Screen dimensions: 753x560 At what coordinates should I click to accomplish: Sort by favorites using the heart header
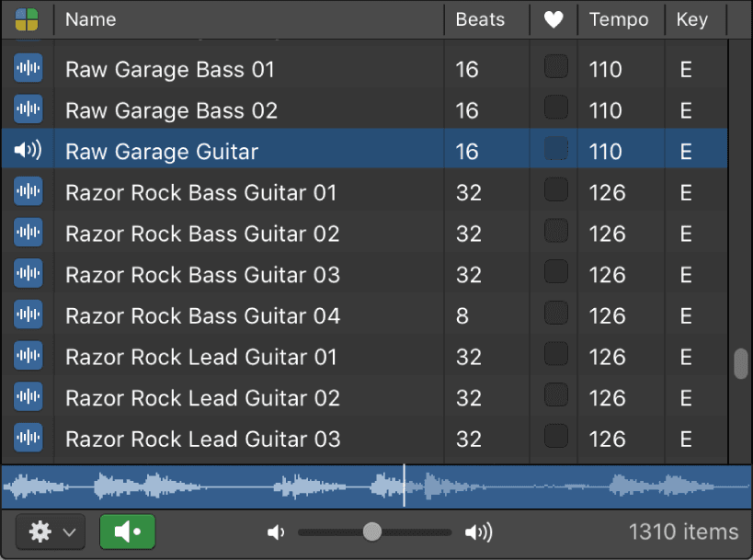(553, 19)
